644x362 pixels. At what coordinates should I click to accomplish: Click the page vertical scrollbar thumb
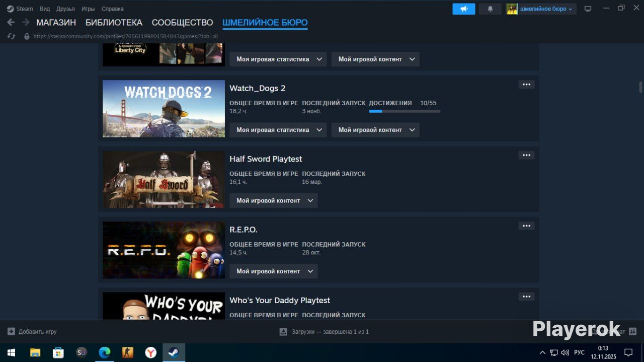click(x=640, y=87)
